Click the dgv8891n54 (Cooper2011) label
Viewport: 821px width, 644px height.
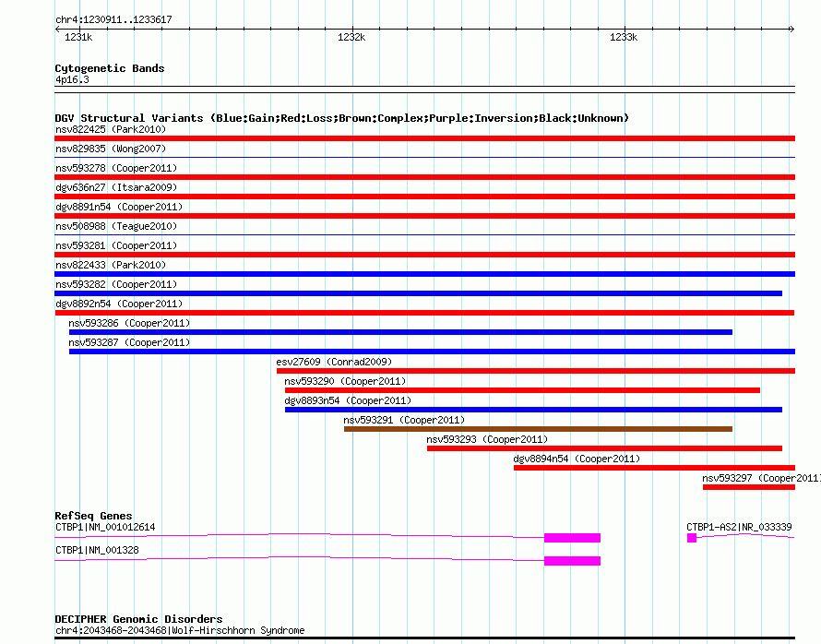[x=119, y=207]
